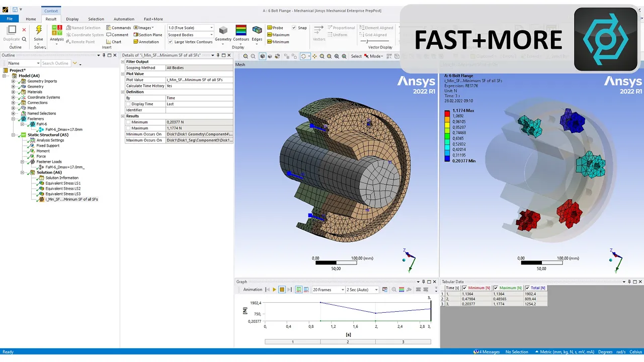Toggle Total [N] column checkbox in Tabular Data
Screen dimensions: 644x362
[527, 288]
